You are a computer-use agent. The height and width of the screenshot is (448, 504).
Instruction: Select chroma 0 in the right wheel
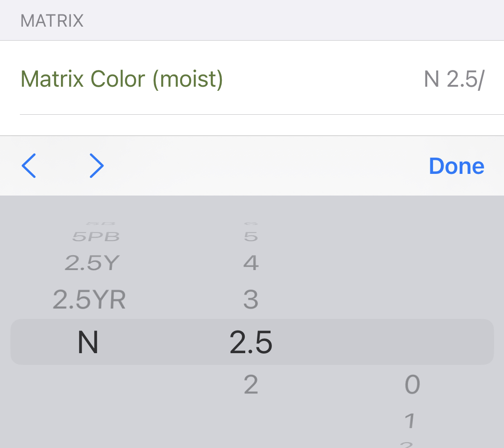click(412, 384)
